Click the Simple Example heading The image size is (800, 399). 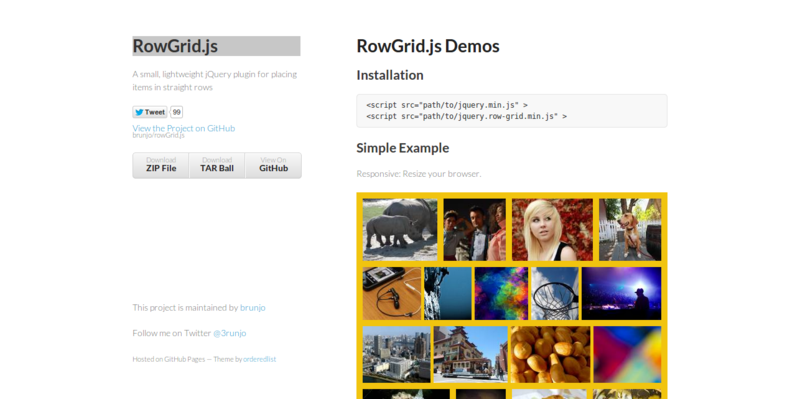403,148
